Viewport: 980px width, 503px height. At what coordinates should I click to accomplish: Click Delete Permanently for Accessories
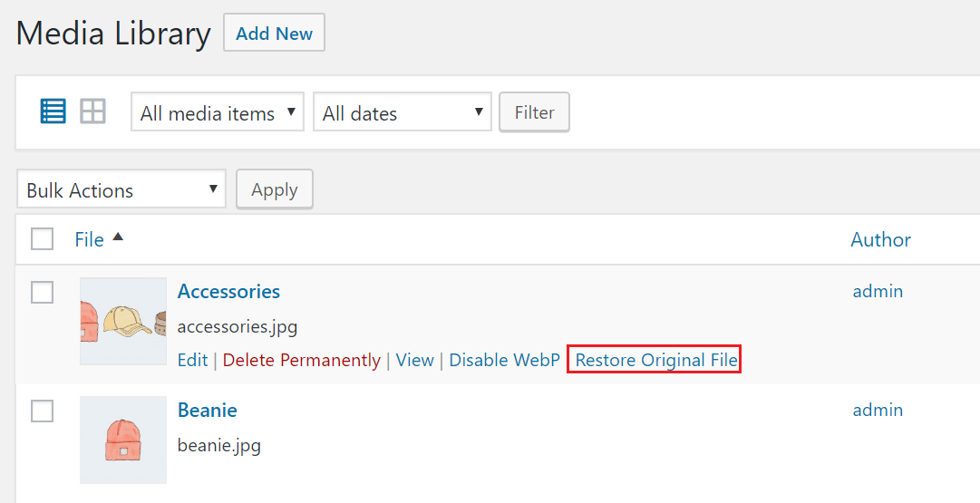coord(301,361)
